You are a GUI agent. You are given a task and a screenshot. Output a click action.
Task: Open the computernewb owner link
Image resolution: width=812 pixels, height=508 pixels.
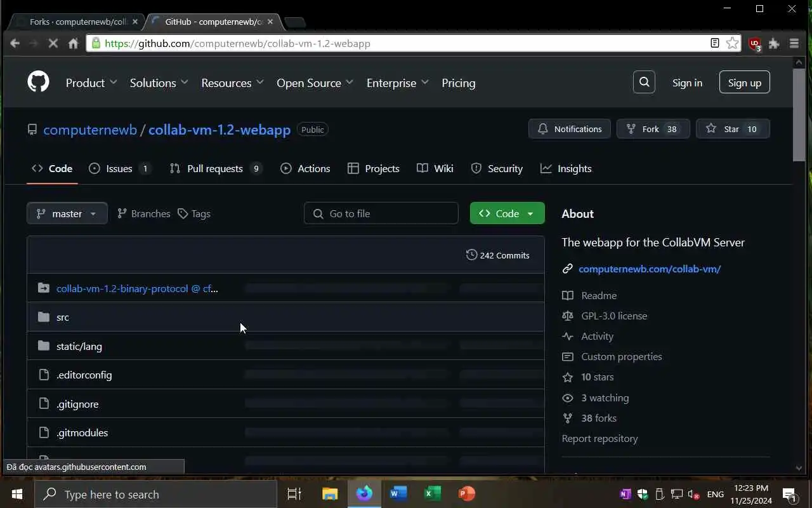(x=90, y=130)
